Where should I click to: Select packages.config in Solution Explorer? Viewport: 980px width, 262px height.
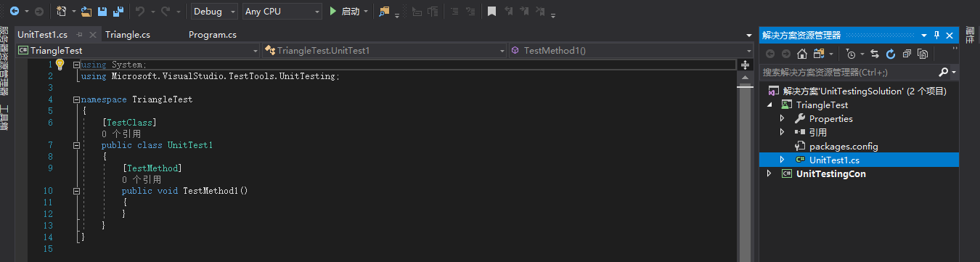[x=844, y=146]
